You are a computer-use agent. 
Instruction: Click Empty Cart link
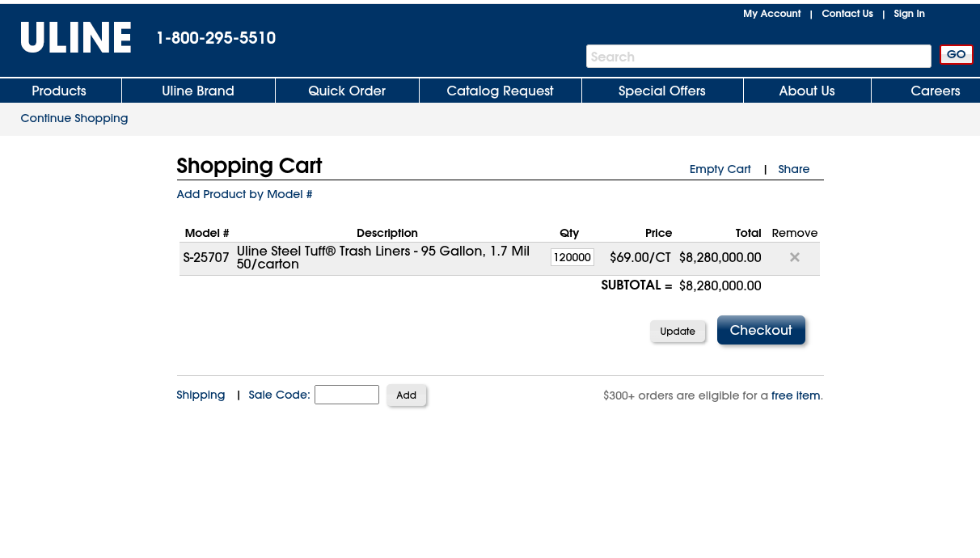click(720, 169)
